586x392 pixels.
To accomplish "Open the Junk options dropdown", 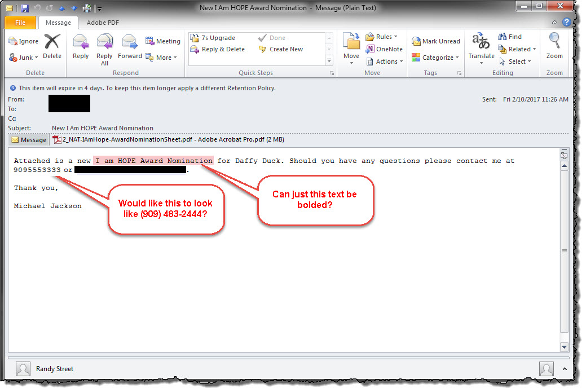I will click(24, 58).
